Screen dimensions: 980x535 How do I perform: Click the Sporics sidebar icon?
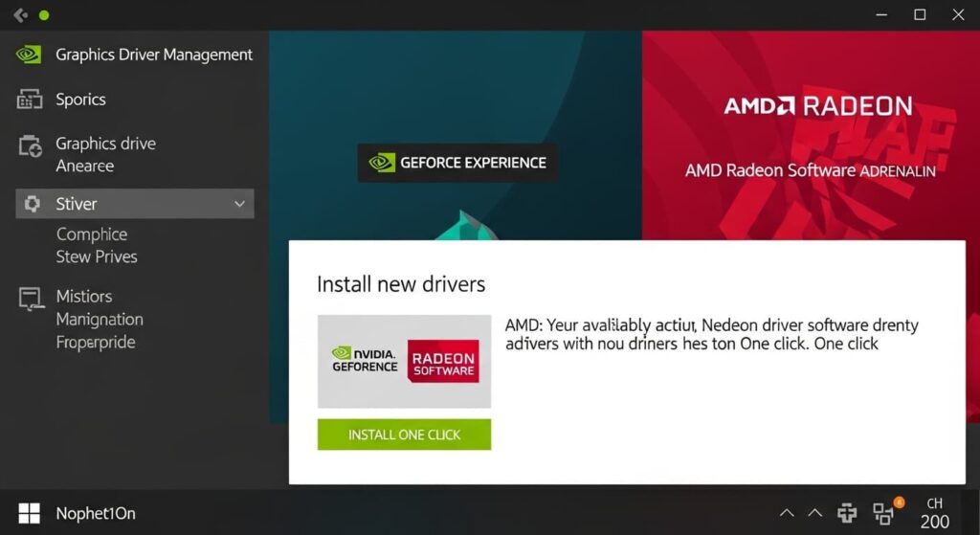(x=30, y=100)
